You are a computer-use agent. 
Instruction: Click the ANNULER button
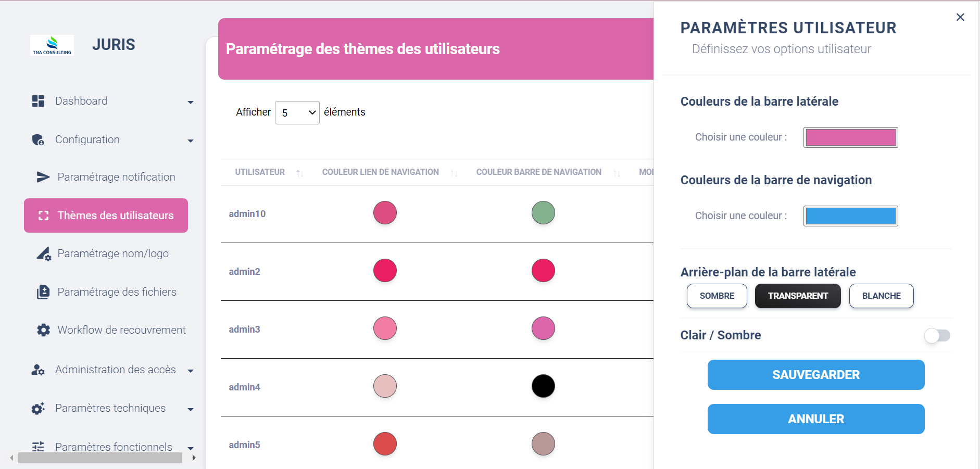coord(815,419)
